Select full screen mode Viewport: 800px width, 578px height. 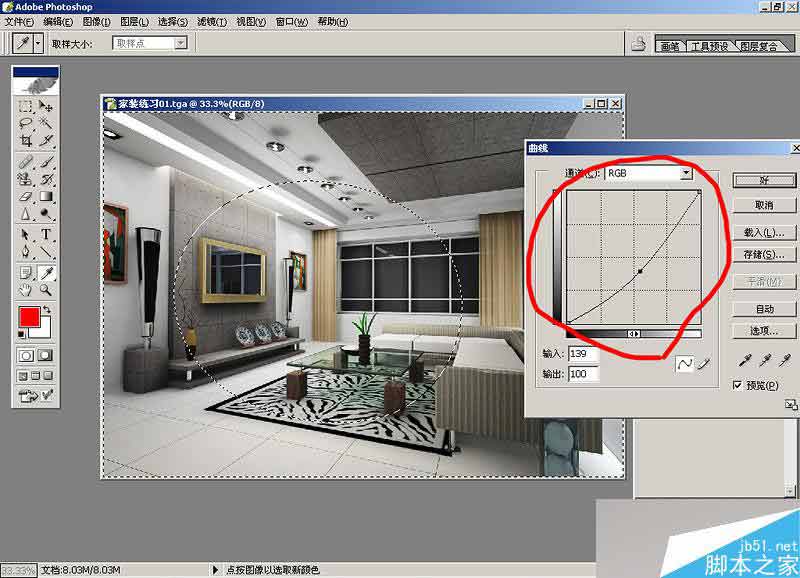point(47,376)
